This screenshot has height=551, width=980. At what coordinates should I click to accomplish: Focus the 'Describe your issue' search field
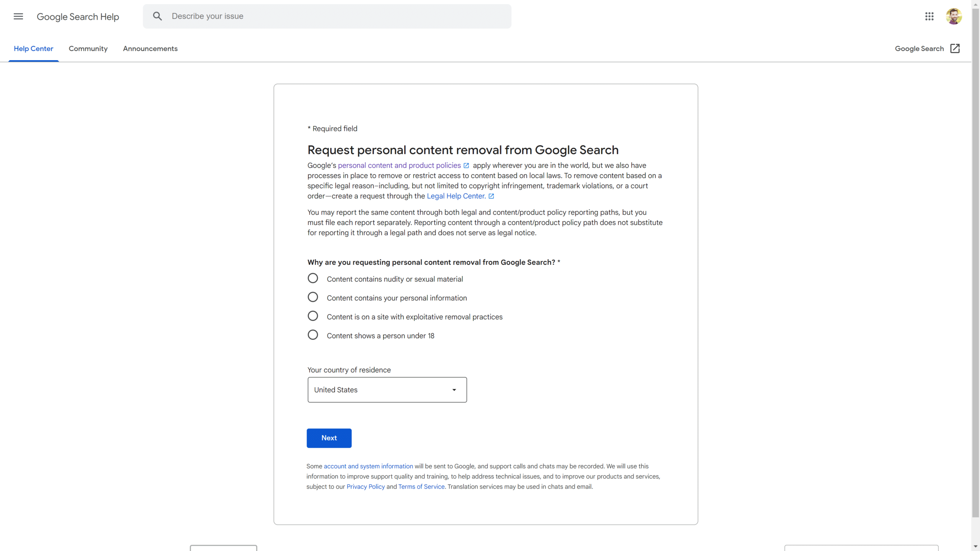point(327,16)
